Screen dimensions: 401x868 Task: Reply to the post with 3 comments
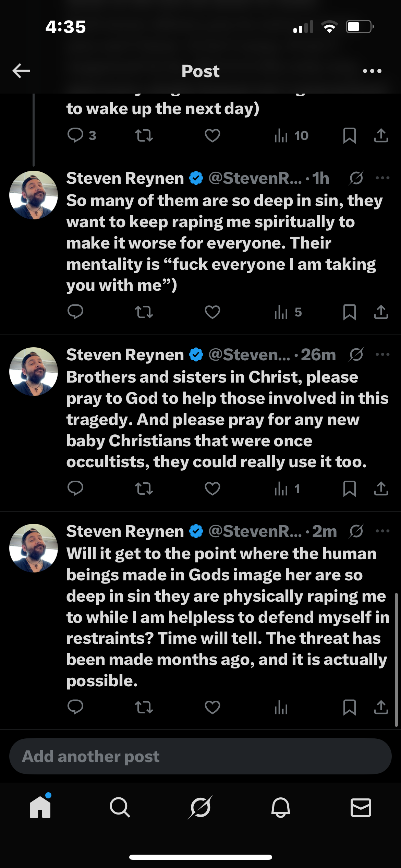76,135
